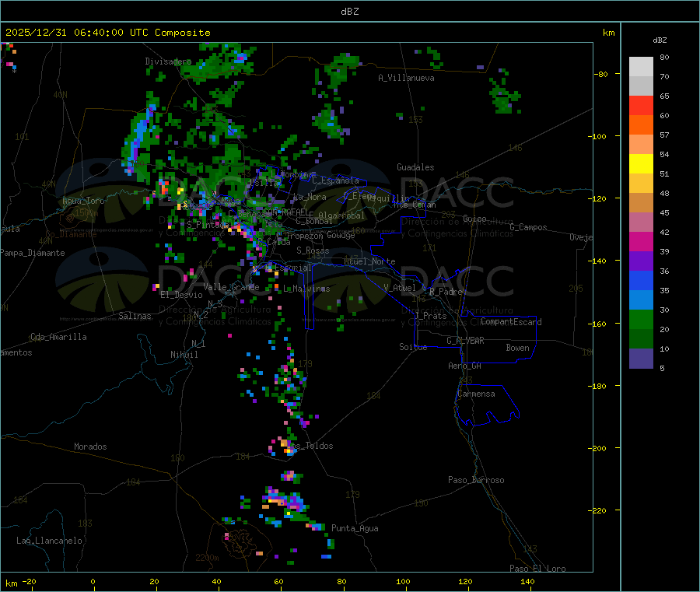Select the Algarrobal place label

pyautogui.click(x=341, y=215)
